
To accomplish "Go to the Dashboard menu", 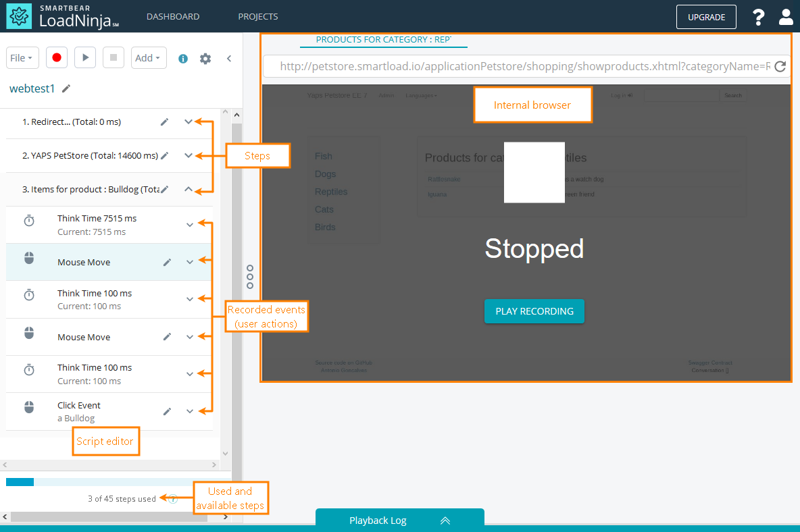I will pyautogui.click(x=173, y=17).
